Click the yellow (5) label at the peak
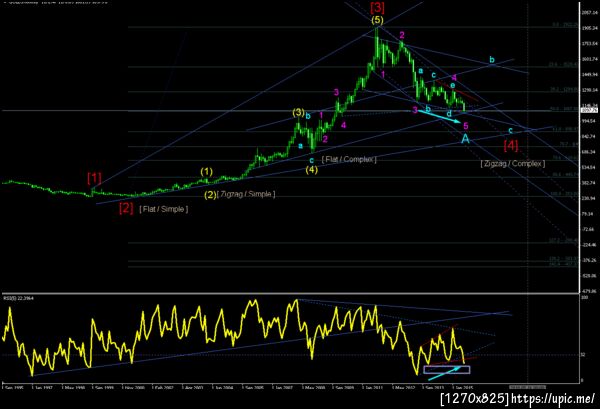600x409 pixels. 377,20
